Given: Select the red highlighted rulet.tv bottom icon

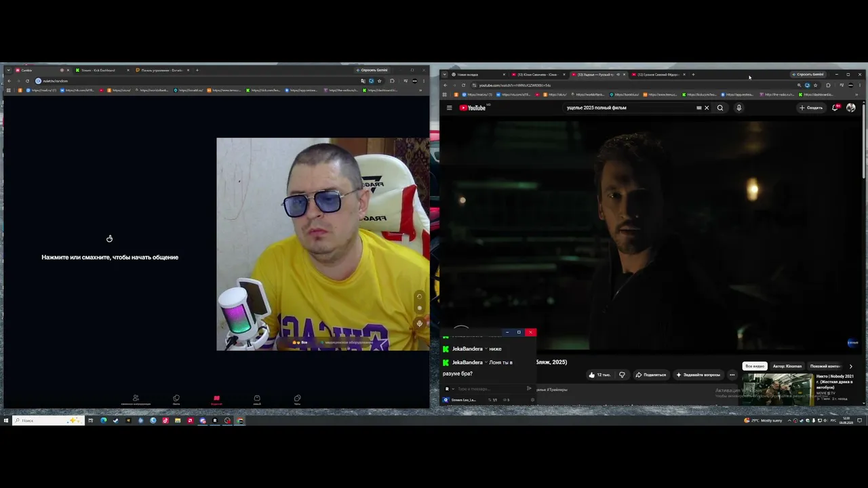Looking at the screenshot, I should (x=216, y=399).
